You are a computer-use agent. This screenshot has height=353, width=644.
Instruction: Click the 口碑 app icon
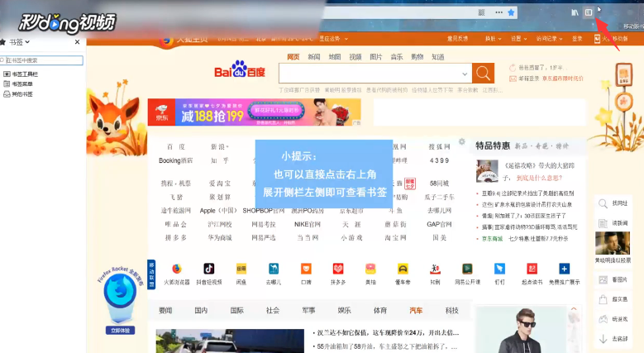tap(306, 269)
